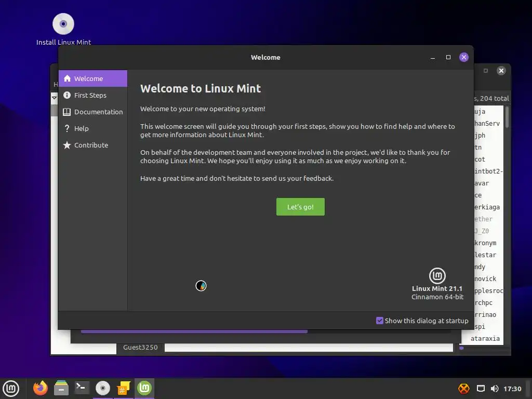The width and height of the screenshot is (532, 399).
Task: Open the First Steps section
Action: point(93,95)
